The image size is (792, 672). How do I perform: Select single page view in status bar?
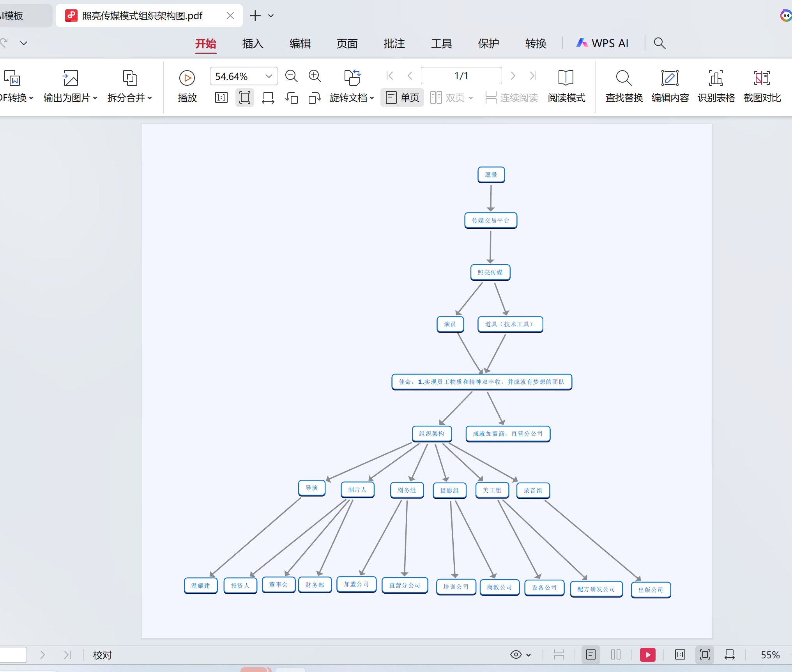(x=591, y=654)
